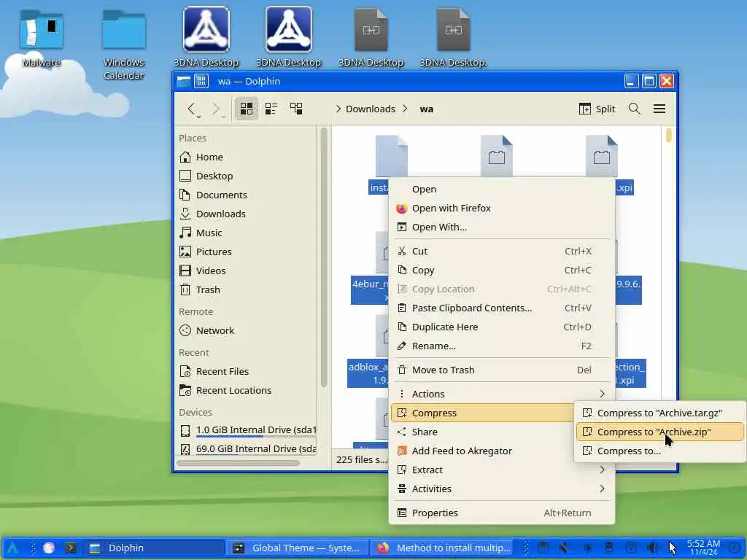
Task: Select the 1.0 GiB Internal Drive
Action: pyautogui.click(x=246, y=430)
